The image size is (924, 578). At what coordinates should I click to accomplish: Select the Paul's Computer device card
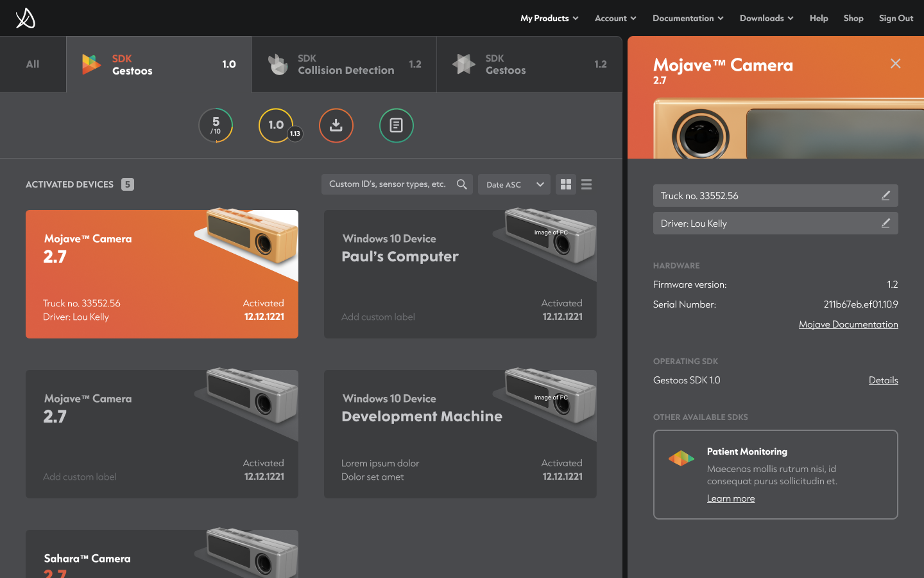point(460,274)
